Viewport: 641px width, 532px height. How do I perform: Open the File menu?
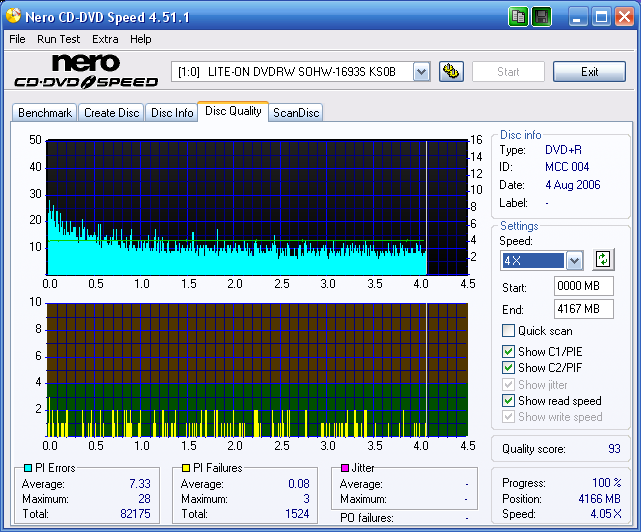tap(17, 39)
